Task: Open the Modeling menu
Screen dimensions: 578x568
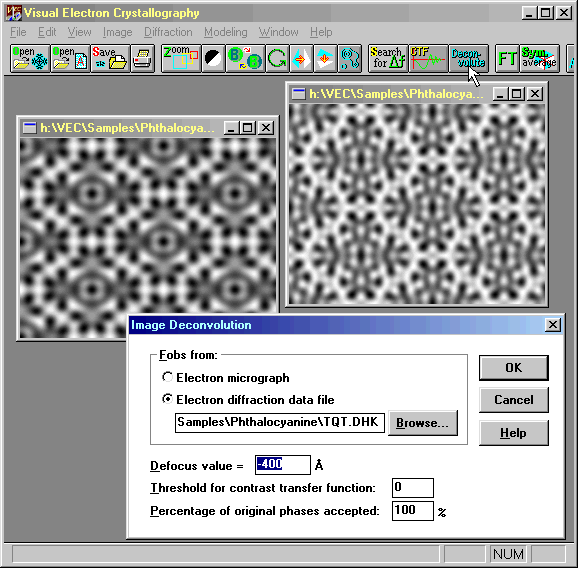Action: coord(226,32)
